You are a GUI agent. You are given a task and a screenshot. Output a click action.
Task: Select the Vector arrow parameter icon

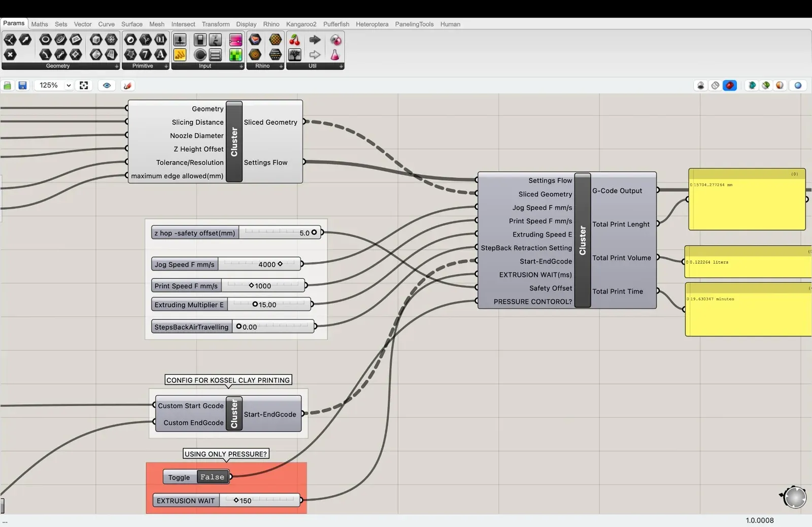coord(25,40)
